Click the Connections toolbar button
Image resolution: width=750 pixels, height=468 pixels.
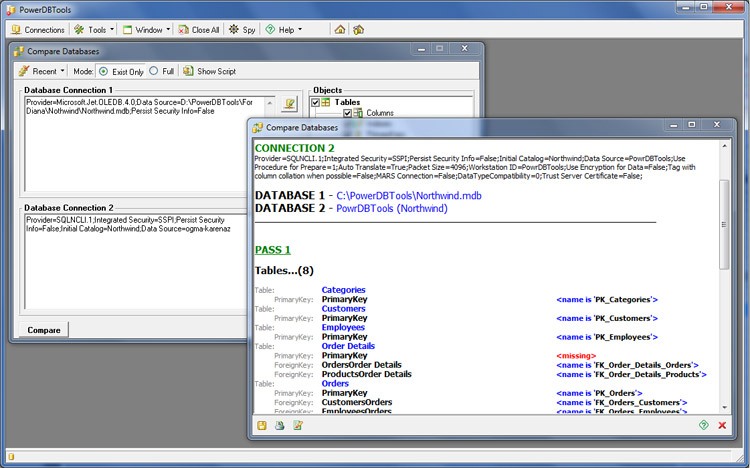point(37,30)
